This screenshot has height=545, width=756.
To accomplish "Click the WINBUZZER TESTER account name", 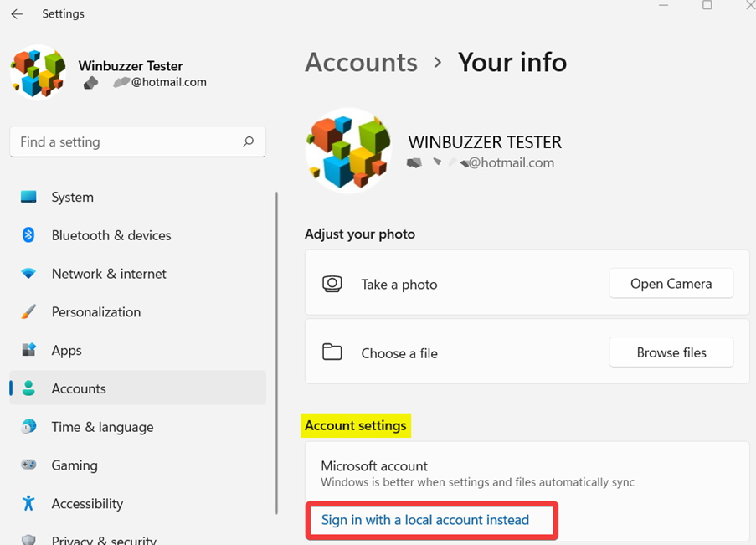I will [x=485, y=142].
